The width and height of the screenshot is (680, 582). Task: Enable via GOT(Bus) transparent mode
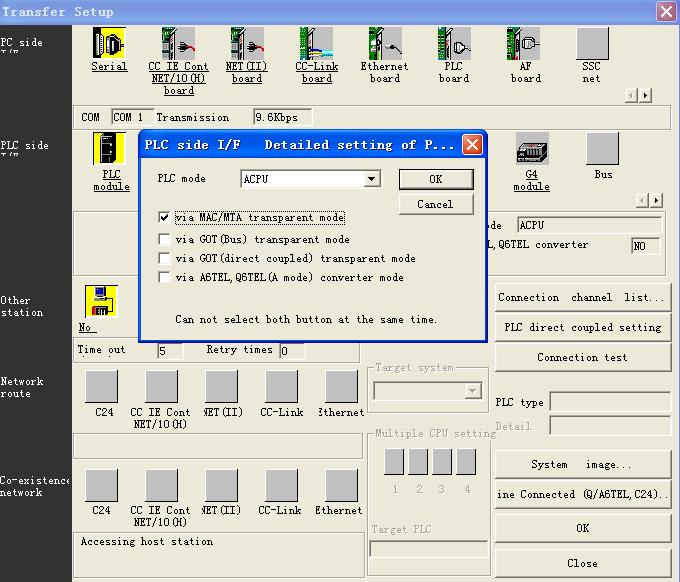pos(165,240)
